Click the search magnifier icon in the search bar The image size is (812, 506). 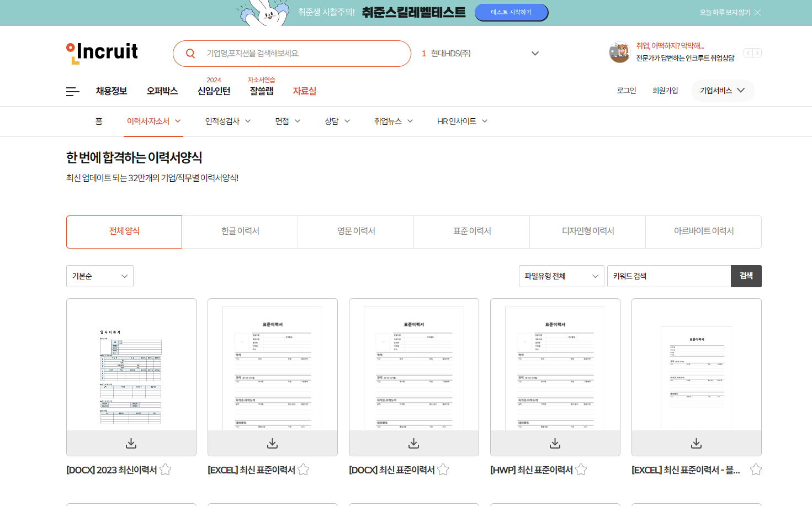tap(190, 53)
